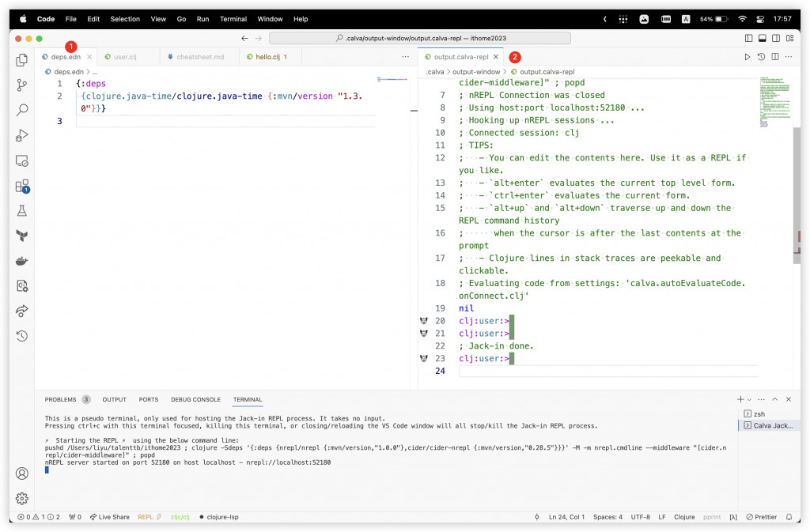Toggle the pprint status bar item

[712, 517]
